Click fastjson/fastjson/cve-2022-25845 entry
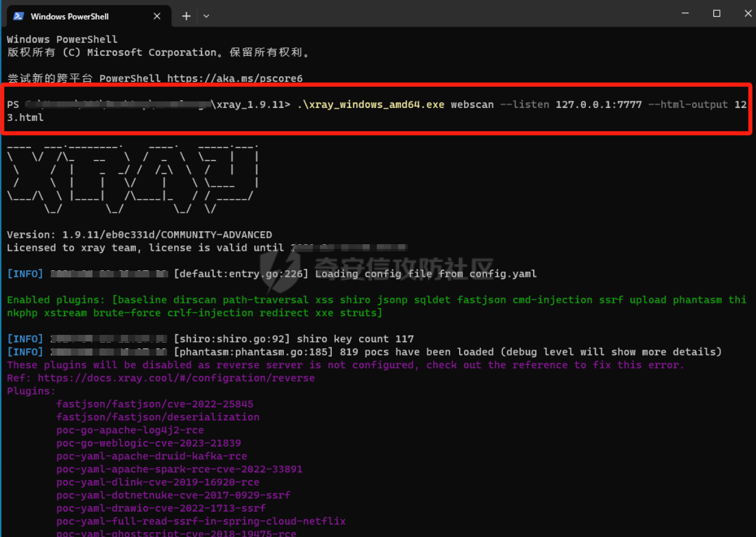Viewport: 756px width, 537px height. click(x=155, y=404)
